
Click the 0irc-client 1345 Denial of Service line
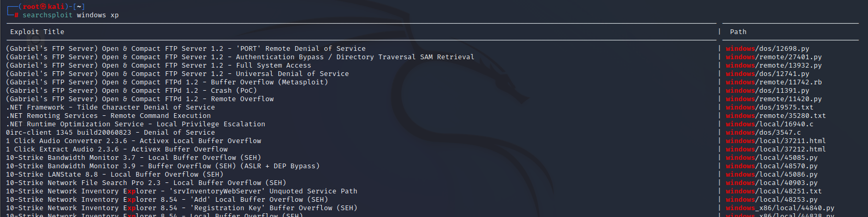[110, 133]
